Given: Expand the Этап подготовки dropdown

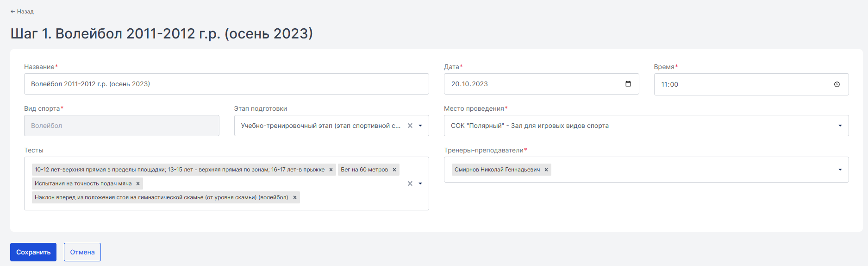Looking at the screenshot, I should coord(420,126).
